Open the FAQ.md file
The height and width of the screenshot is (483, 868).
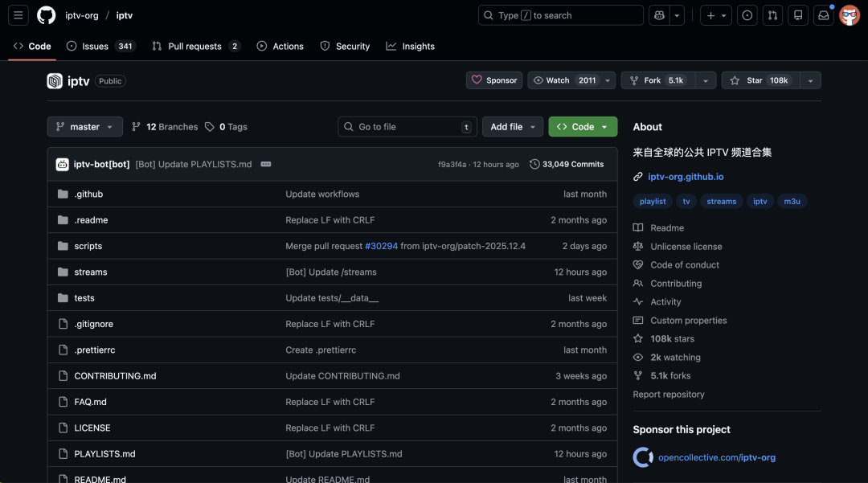pos(90,402)
